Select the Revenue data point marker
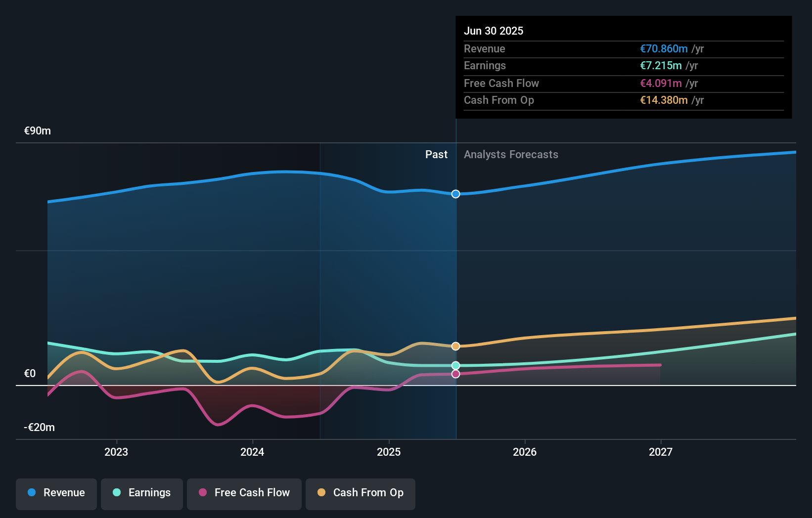 coord(455,194)
